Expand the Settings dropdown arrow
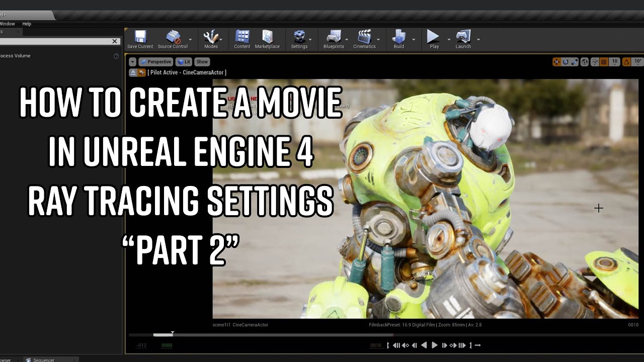Screen dimensions: 644x362 tap(310, 39)
